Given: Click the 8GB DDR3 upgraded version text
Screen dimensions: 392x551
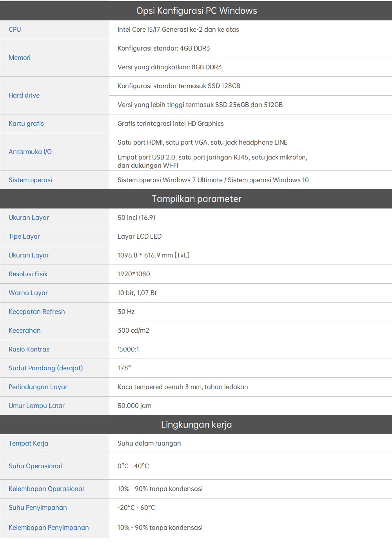Looking at the screenshot, I should [x=169, y=67].
